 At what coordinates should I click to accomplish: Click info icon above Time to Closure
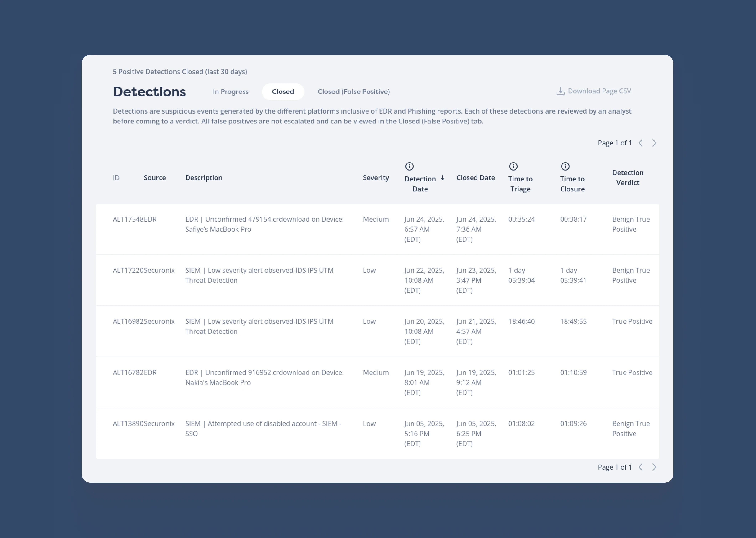click(565, 166)
